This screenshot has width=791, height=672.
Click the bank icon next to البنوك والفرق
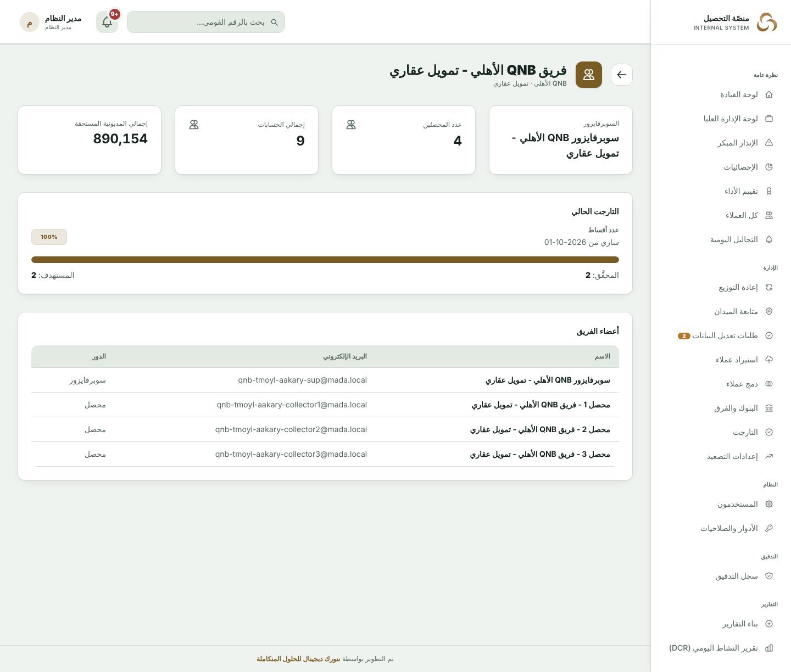(x=769, y=408)
